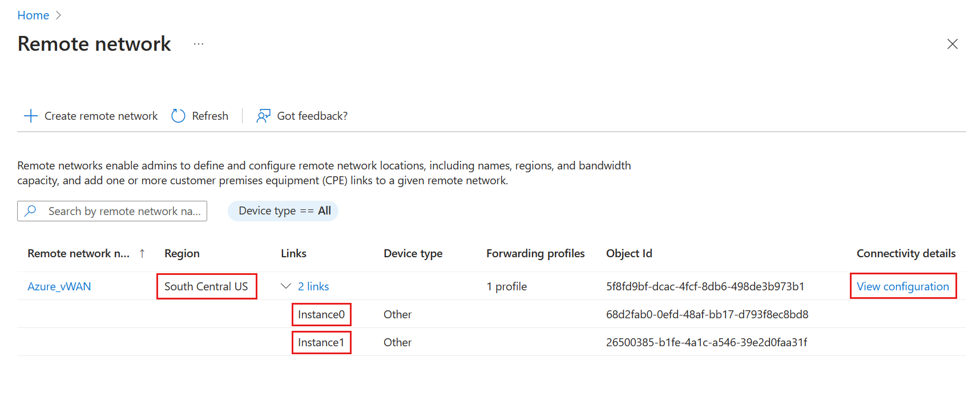Collapse the 2 links chevron
The height and width of the screenshot is (393, 980).
286,286
